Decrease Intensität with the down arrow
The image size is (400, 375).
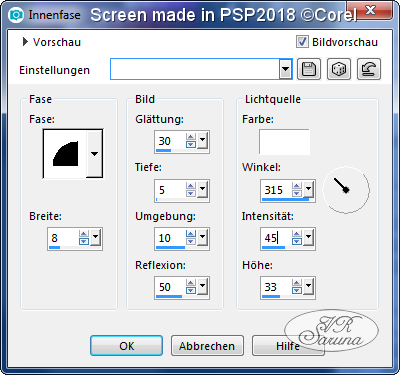coord(297,242)
